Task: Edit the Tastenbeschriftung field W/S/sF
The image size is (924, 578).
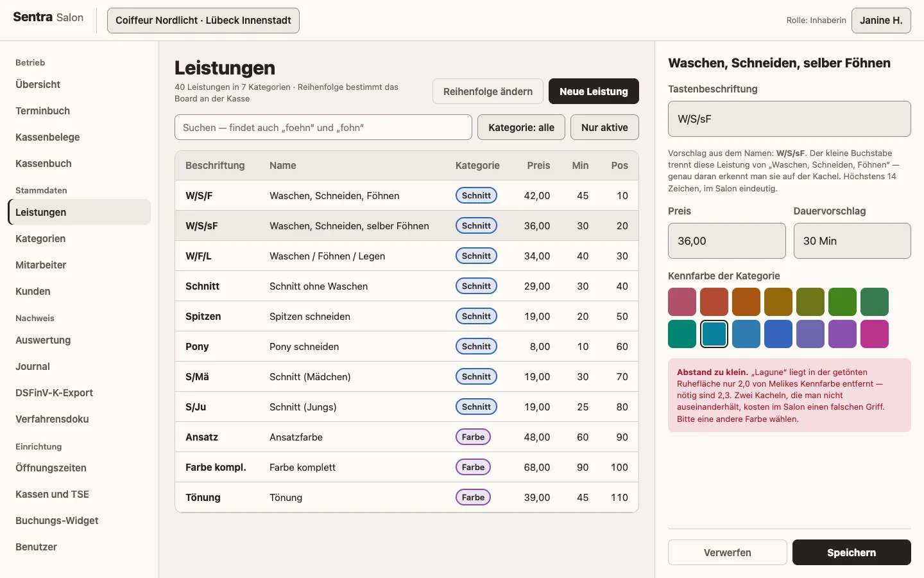Action: click(x=789, y=119)
